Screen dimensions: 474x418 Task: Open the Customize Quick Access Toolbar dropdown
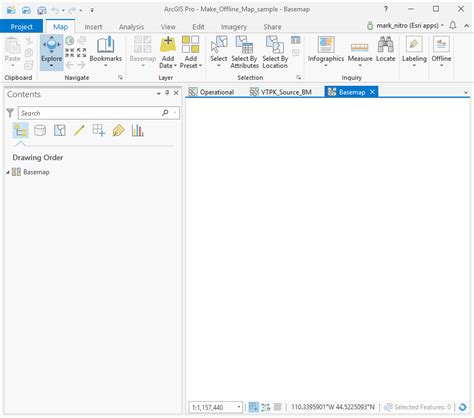click(92, 10)
